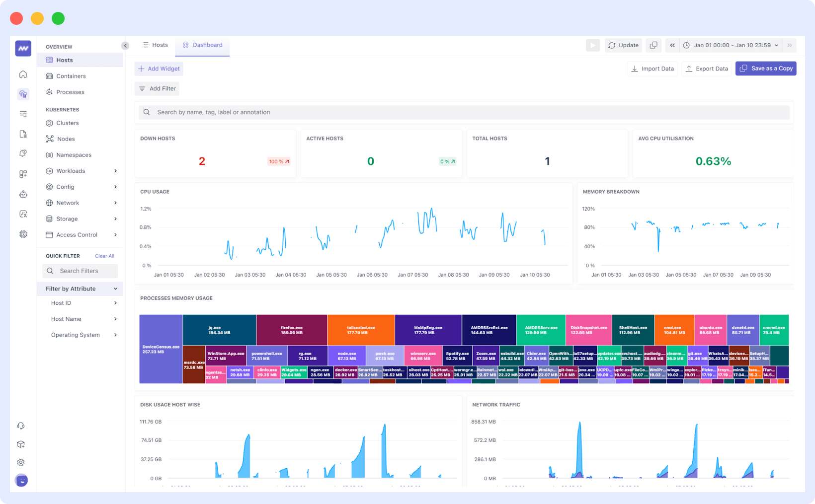Open the support headset icon near bottom
Screen dimensions: 815x504
tap(20, 426)
